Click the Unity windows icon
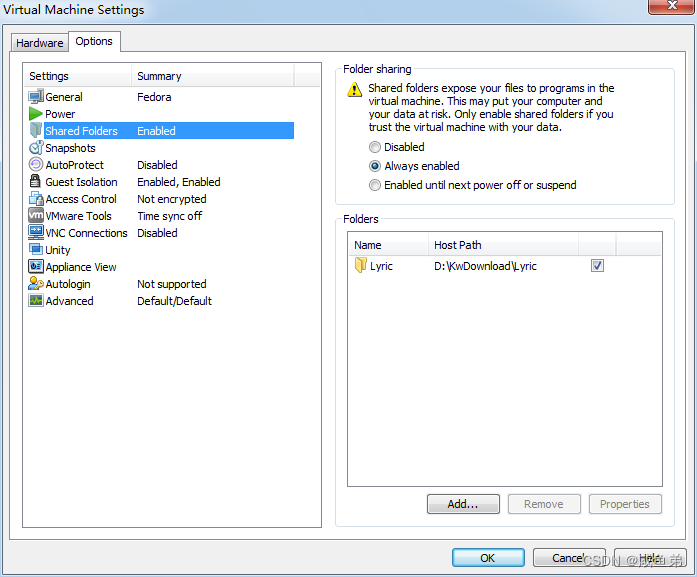This screenshot has width=697, height=577. 36,249
